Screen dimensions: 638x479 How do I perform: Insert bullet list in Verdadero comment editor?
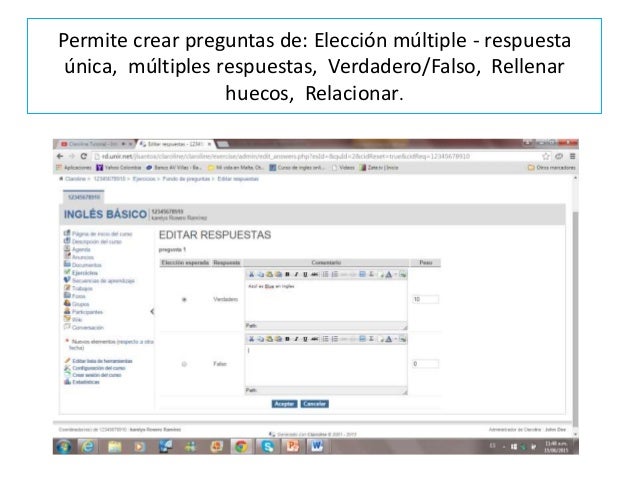pyautogui.click(x=326, y=275)
